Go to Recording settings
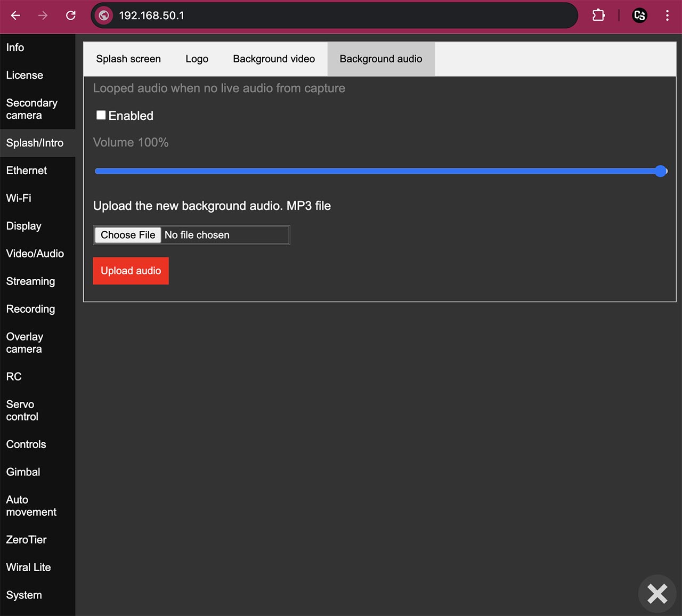 tap(37, 309)
